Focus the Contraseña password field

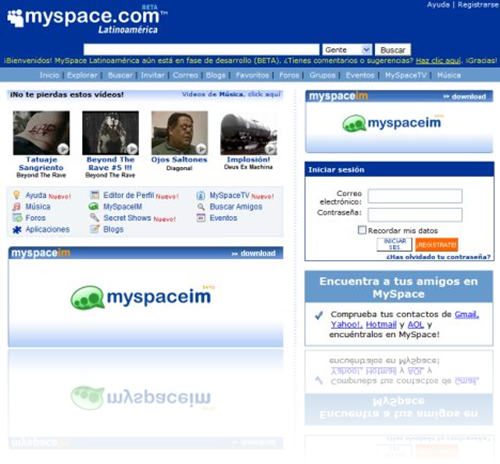point(415,215)
